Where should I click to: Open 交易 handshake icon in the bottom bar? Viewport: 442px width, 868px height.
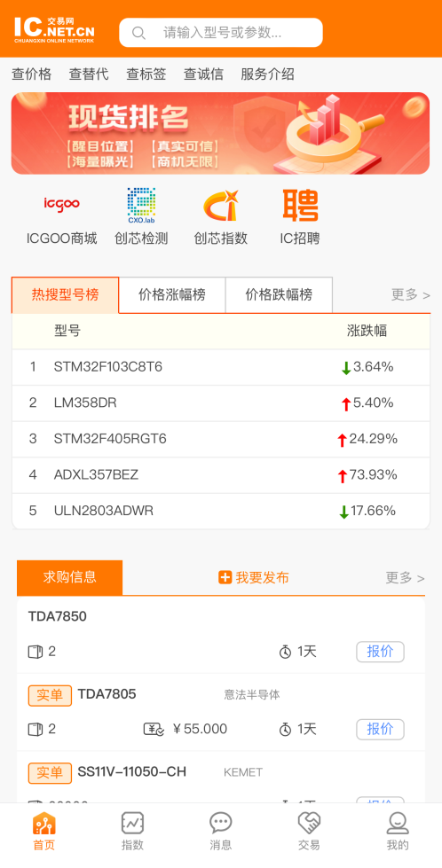309,831
